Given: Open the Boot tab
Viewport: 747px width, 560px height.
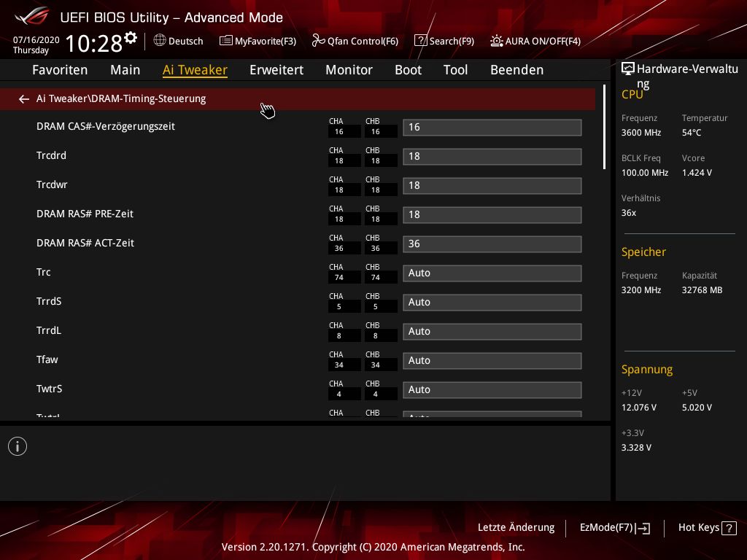Looking at the screenshot, I should pos(409,70).
